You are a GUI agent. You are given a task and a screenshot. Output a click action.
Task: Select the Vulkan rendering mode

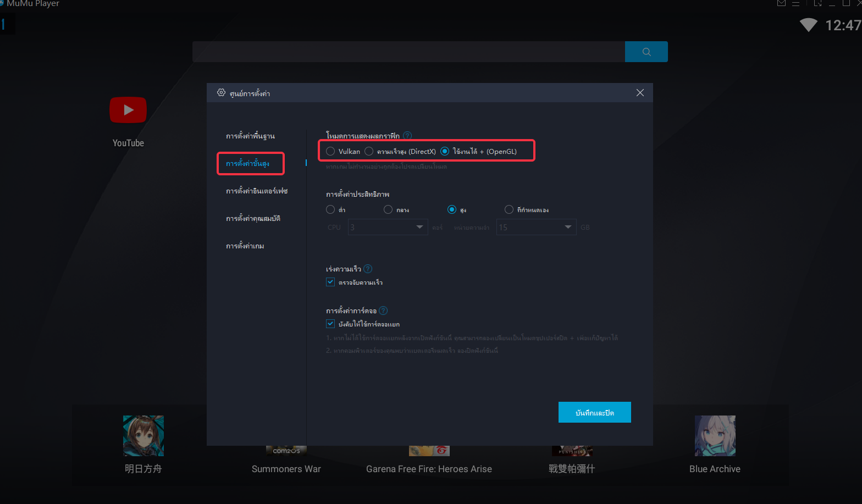point(330,151)
